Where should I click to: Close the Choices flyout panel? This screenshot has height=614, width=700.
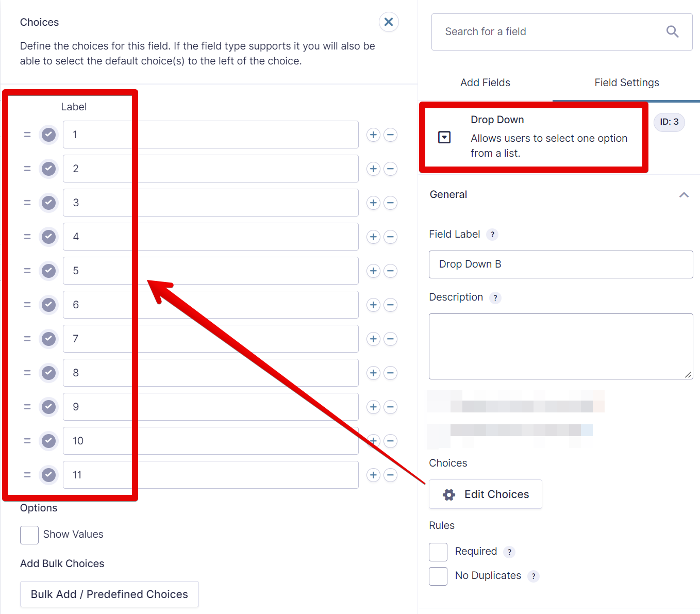click(389, 22)
